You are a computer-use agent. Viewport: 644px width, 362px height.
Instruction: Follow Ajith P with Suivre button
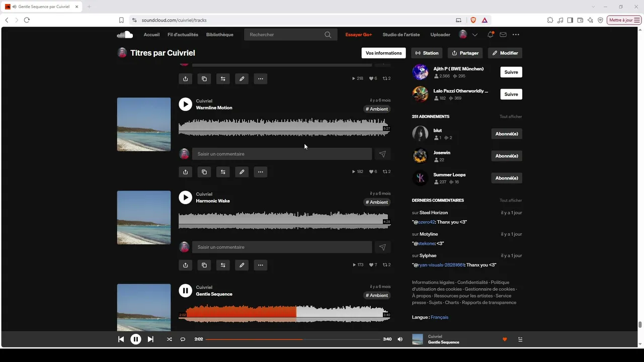tap(511, 72)
